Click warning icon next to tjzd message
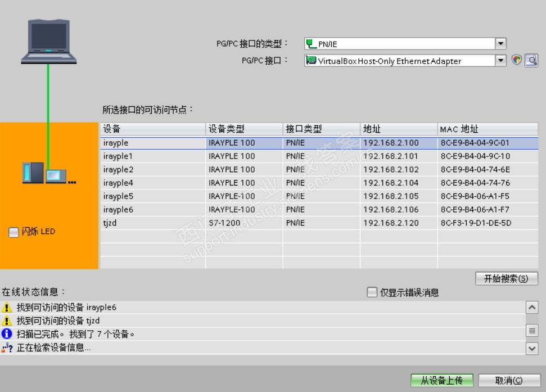Screen dimensions: 546x392 click(7, 321)
